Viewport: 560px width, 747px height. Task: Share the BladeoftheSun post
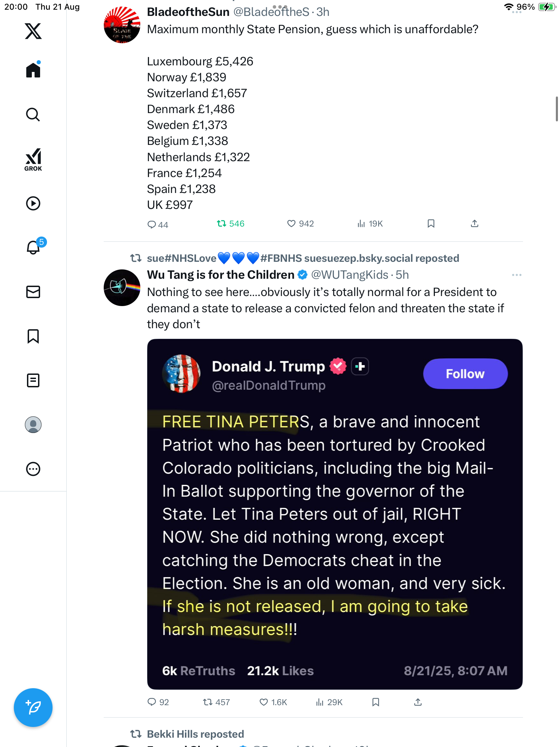point(475,224)
